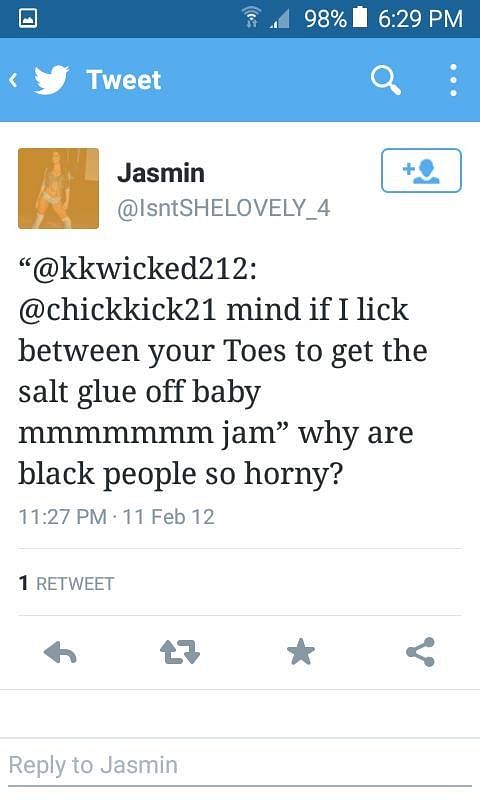Tap the Tweet title in header
The width and height of the screenshot is (480, 800).
click(124, 80)
